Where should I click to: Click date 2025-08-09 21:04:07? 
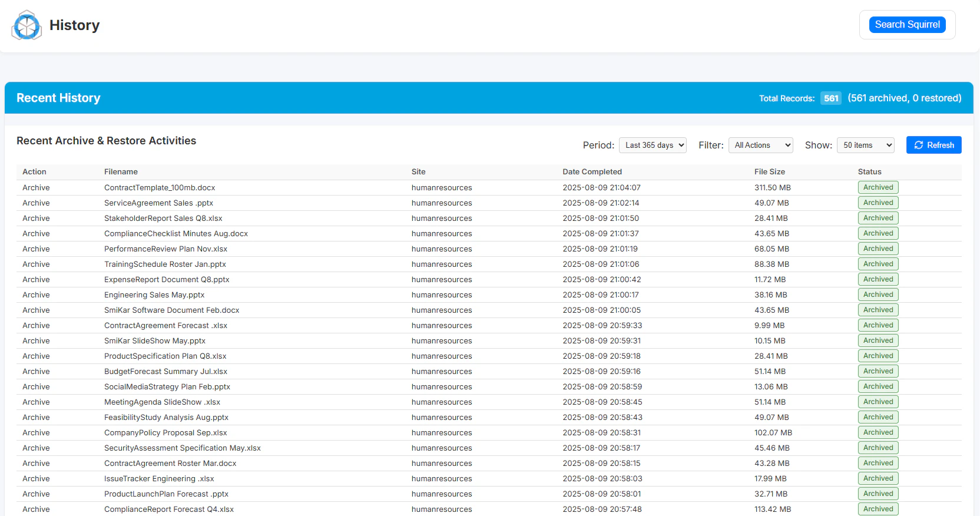click(x=601, y=188)
